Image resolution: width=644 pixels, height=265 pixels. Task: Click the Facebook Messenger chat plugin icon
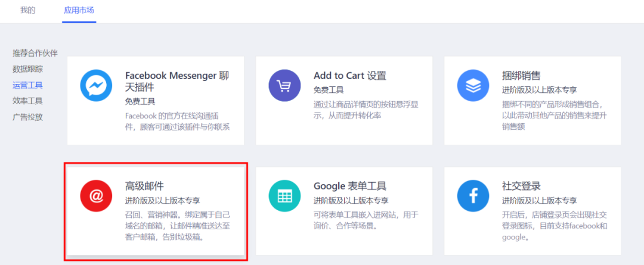pos(96,85)
